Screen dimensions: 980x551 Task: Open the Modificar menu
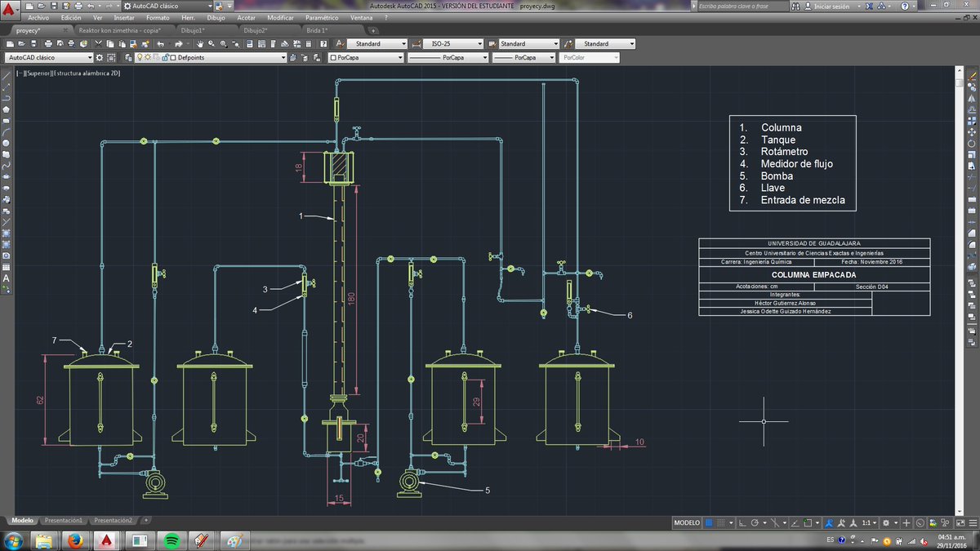click(x=281, y=18)
